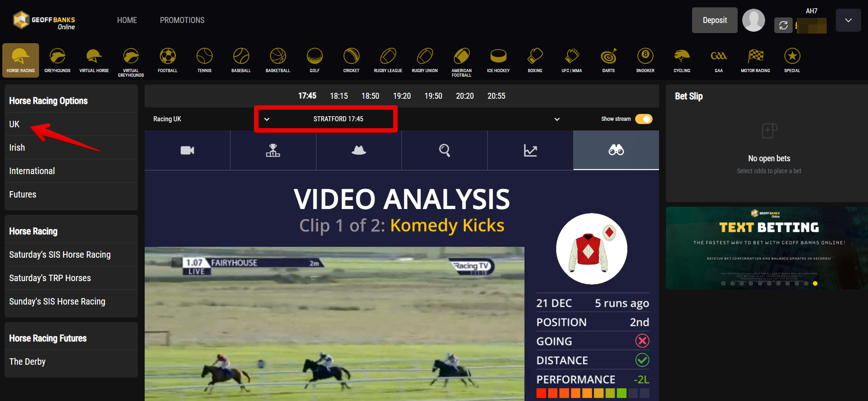Open the GAA sport category
This screenshot has width=868, height=401.
pos(719,60)
